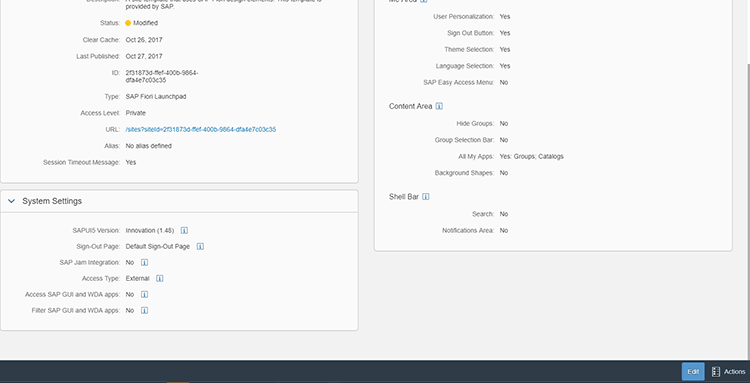750x383 pixels.
Task: Click the 'System Settings' panel title
Action: click(x=52, y=201)
